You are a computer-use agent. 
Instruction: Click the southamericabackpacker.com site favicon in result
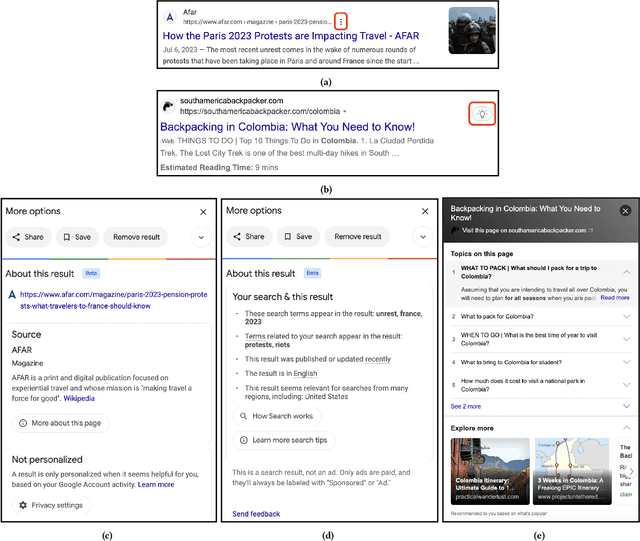(166, 107)
